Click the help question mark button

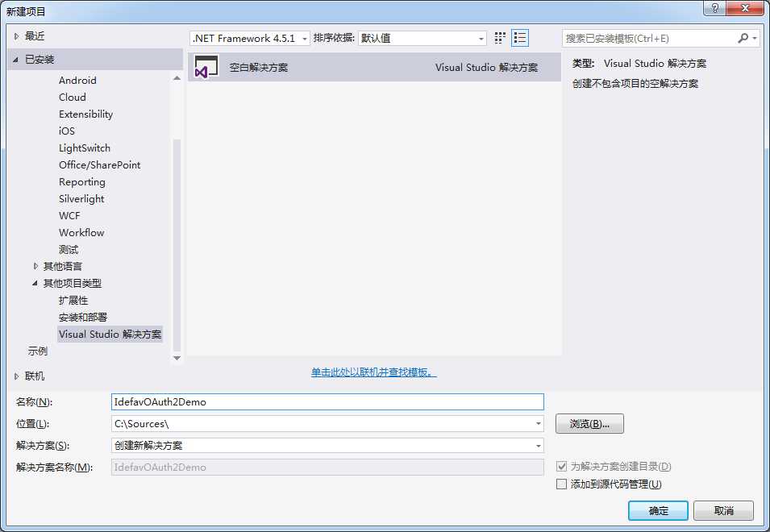(715, 8)
